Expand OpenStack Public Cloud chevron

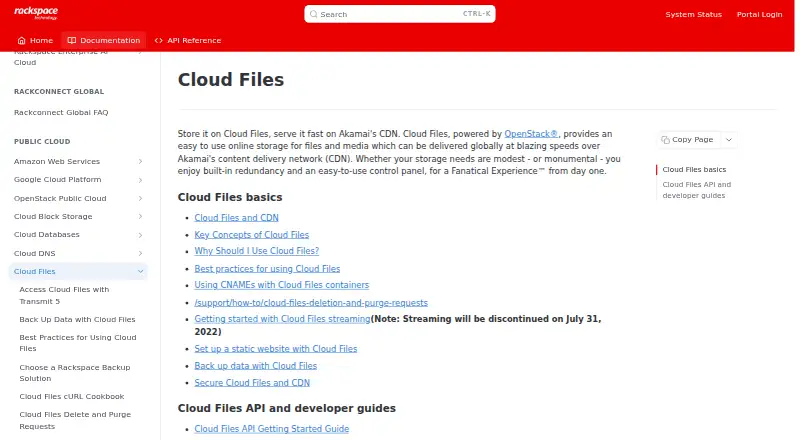[x=140, y=199]
